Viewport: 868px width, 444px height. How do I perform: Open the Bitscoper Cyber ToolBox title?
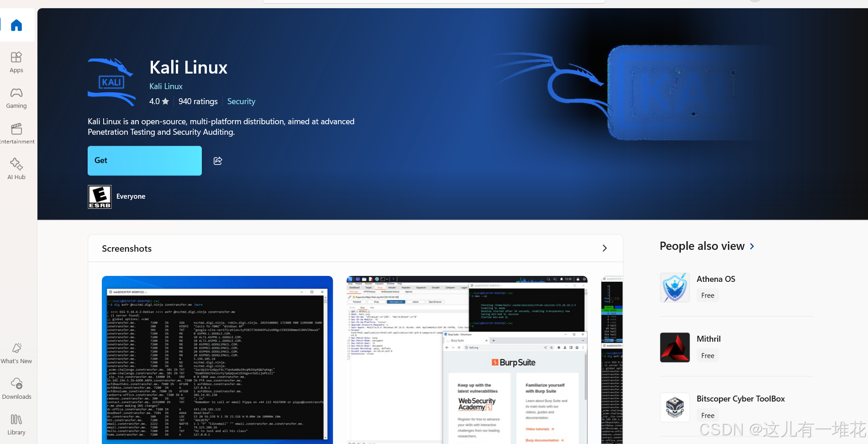coord(741,399)
